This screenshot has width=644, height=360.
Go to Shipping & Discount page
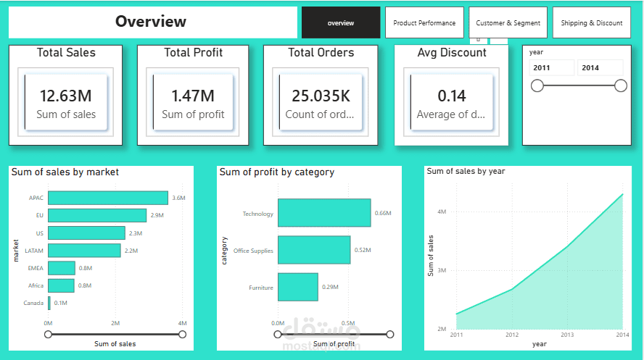(x=592, y=22)
